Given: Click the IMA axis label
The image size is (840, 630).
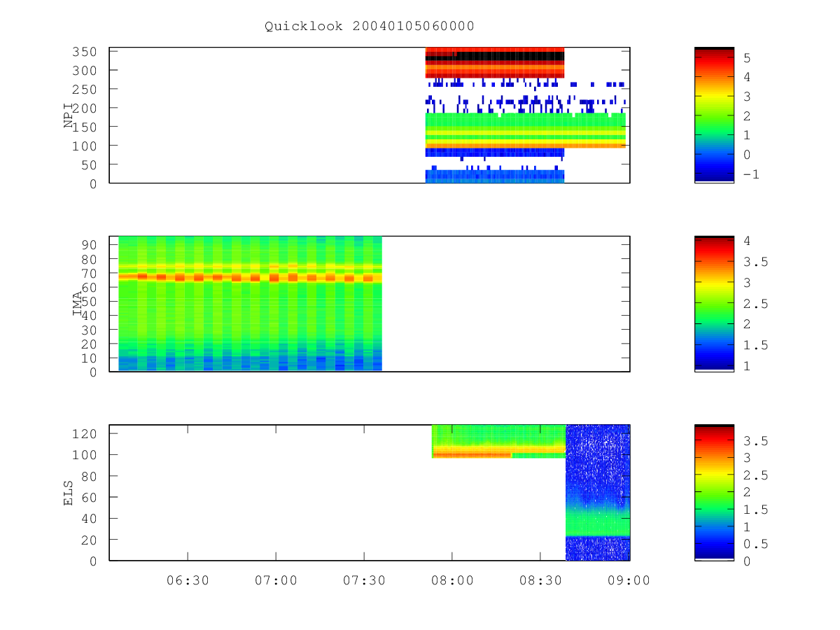Looking at the screenshot, I should (x=78, y=304).
